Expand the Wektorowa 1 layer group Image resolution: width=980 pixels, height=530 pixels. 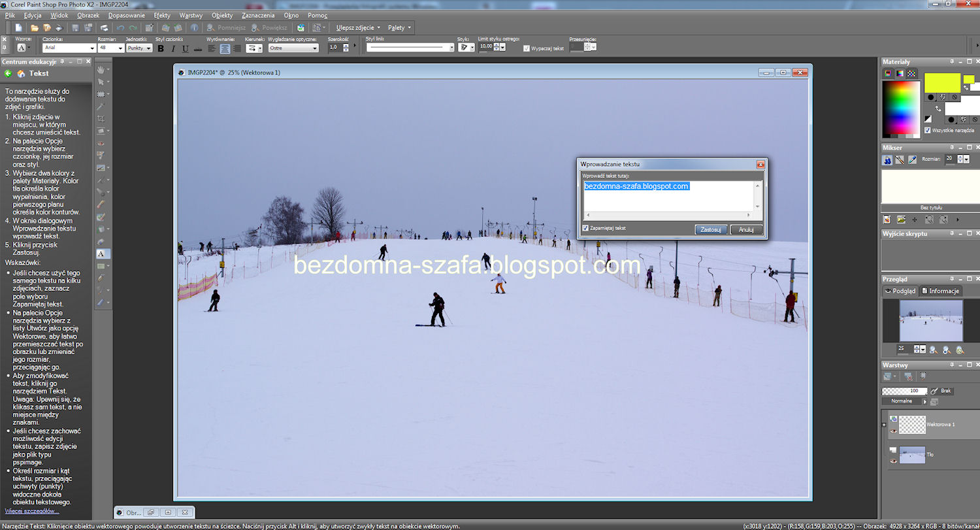tap(884, 425)
